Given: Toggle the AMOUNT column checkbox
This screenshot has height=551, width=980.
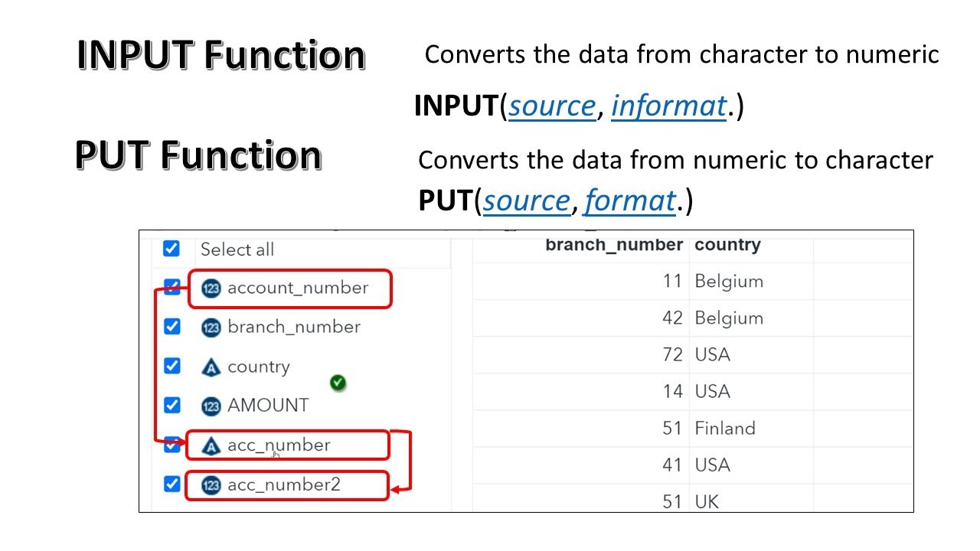Looking at the screenshot, I should tap(172, 405).
